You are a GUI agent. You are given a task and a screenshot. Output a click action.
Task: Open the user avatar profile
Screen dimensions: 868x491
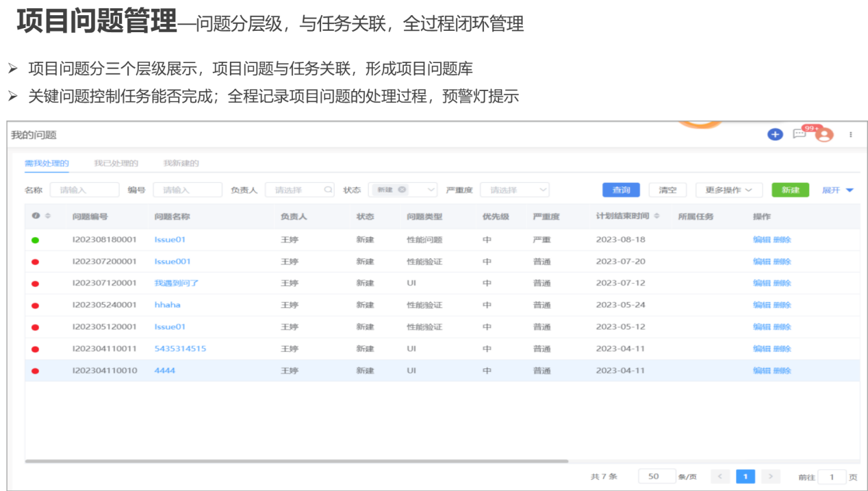coord(824,135)
